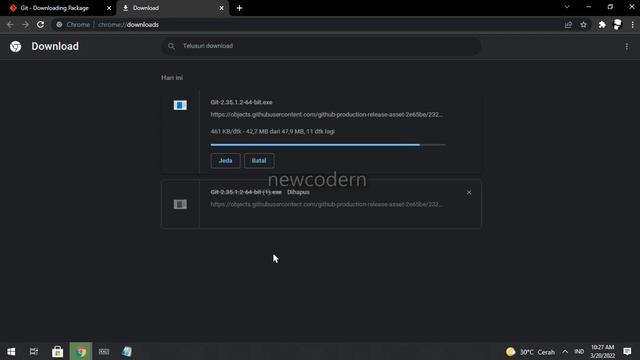640x360 pixels.
Task: Open the Windows Start menu
Action: click(11, 351)
